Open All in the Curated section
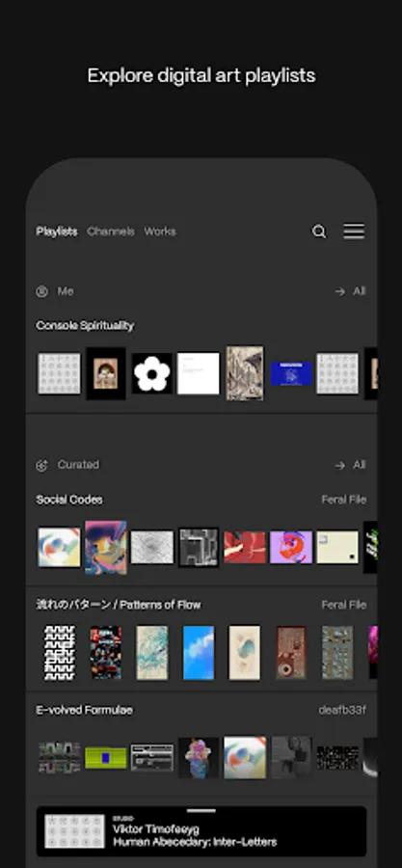 [360, 465]
